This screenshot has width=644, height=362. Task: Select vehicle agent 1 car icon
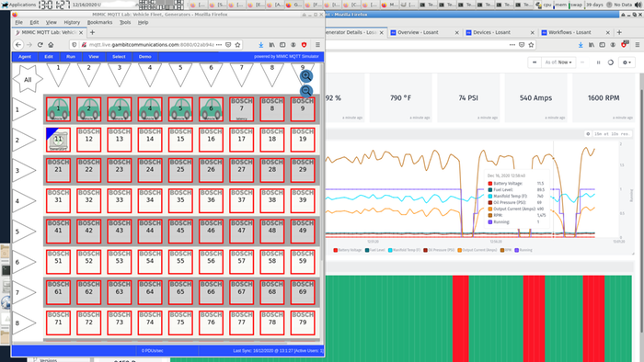click(58, 109)
